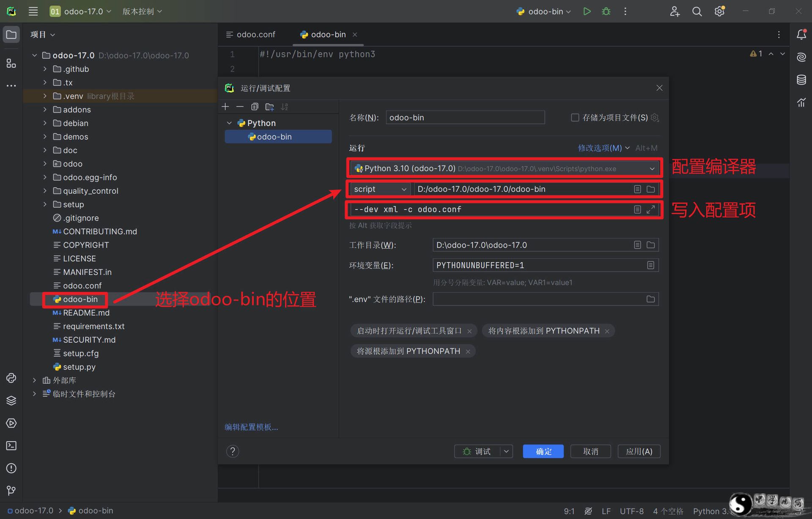This screenshot has width=812, height=519.
Task: Click the UTF-8 encoding status bar entry
Action: pos(631,511)
